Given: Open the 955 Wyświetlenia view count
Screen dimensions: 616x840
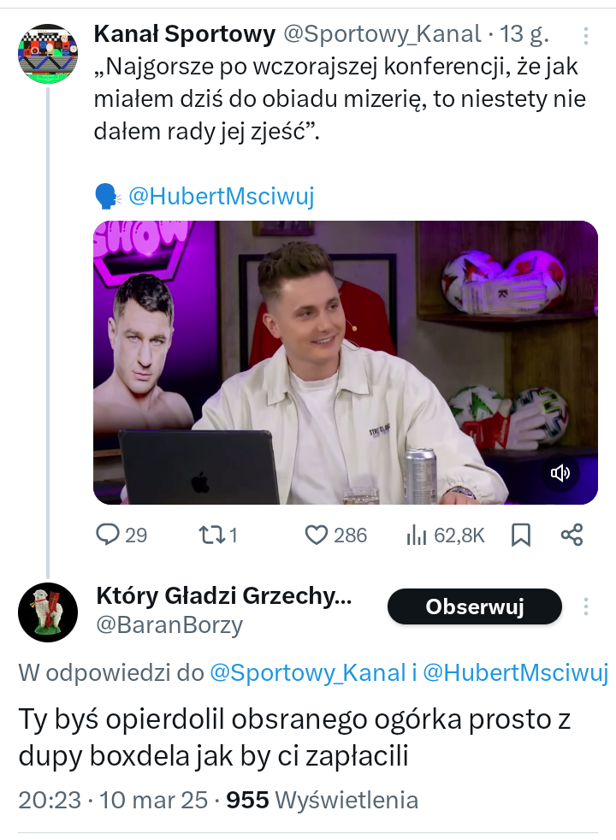Looking at the screenshot, I should click(322, 800).
